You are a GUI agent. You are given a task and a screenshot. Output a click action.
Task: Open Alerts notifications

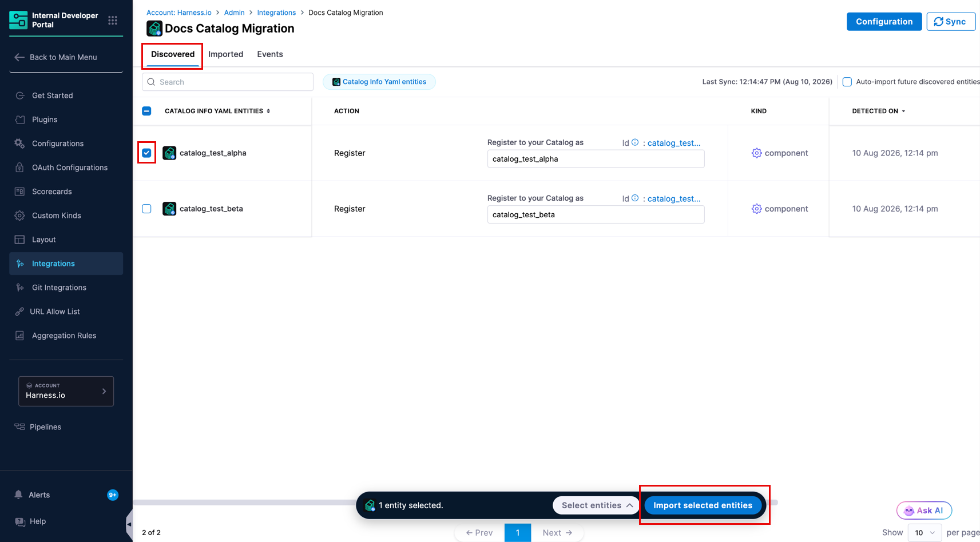(39, 495)
